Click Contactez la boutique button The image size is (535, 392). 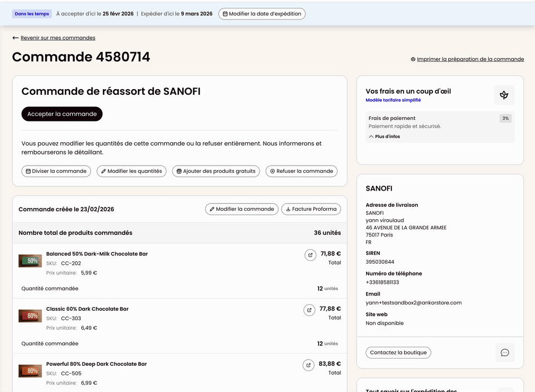(398, 352)
